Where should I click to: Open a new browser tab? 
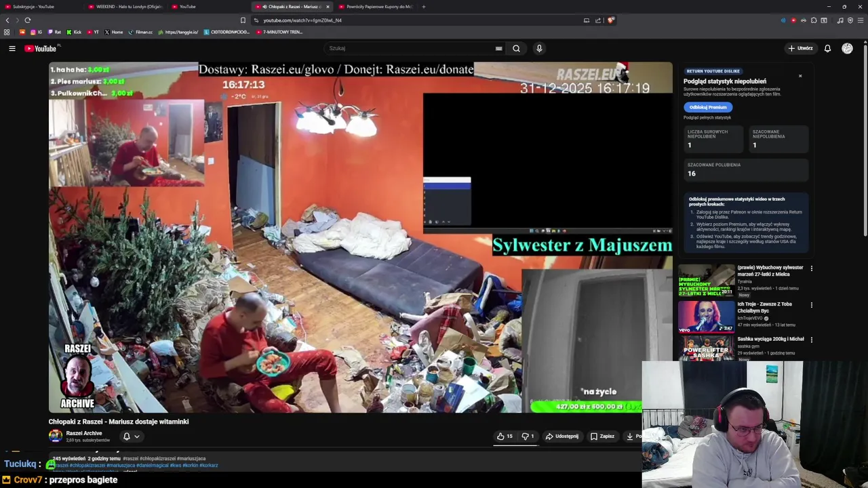point(423,7)
